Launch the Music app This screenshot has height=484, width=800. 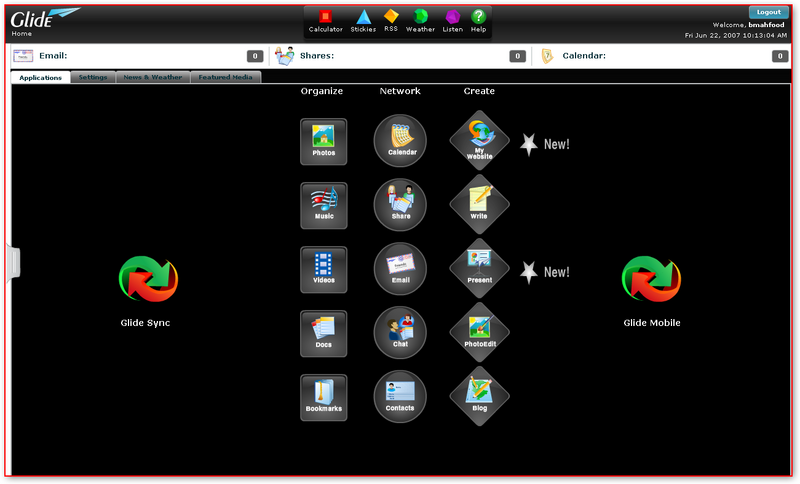click(323, 206)
